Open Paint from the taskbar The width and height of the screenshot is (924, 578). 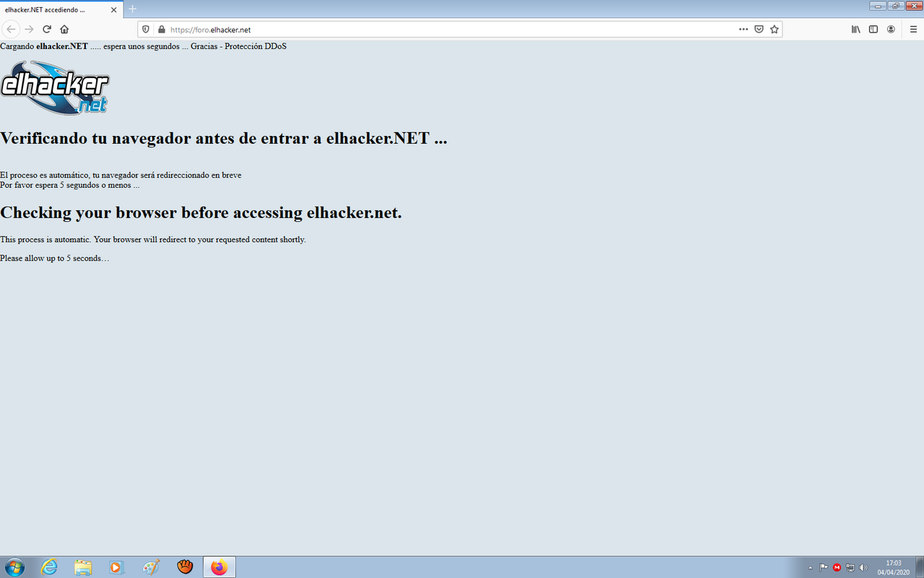(151, 567)
